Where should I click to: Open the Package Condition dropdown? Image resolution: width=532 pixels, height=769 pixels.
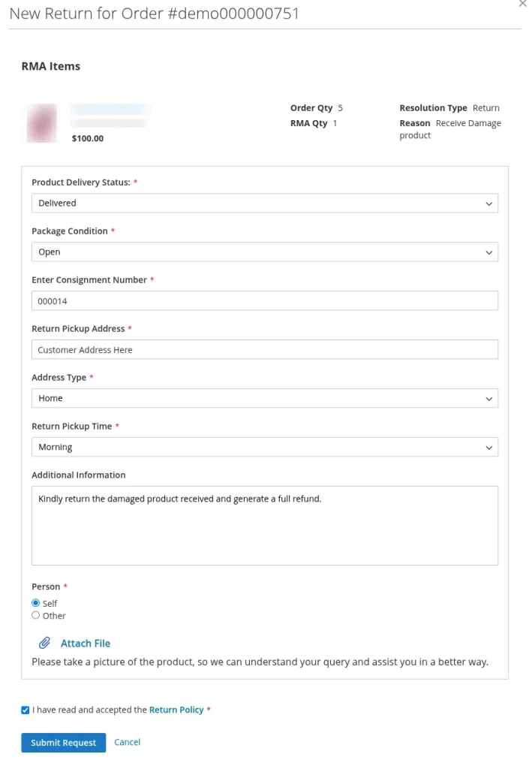click(265, 252)
